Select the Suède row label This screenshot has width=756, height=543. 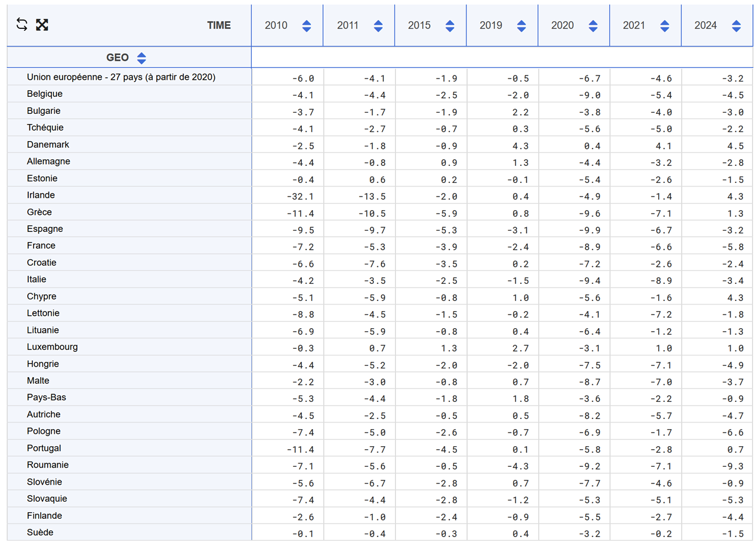tap(40, 532)
